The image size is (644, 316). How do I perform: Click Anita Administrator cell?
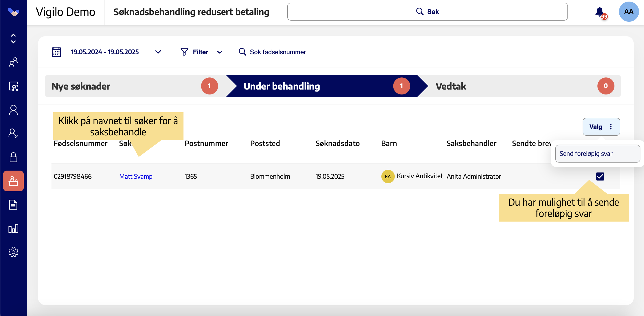click(x=474, y=177)
